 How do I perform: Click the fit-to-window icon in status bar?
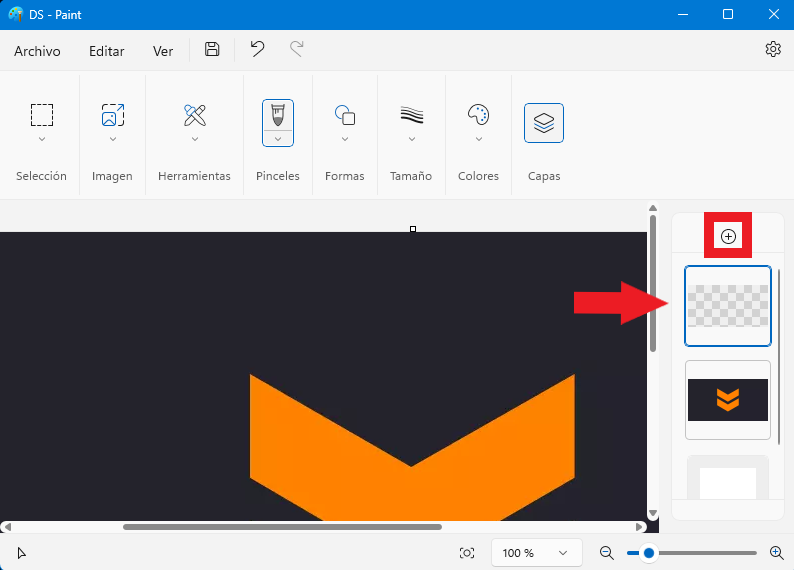click(467, 553)
